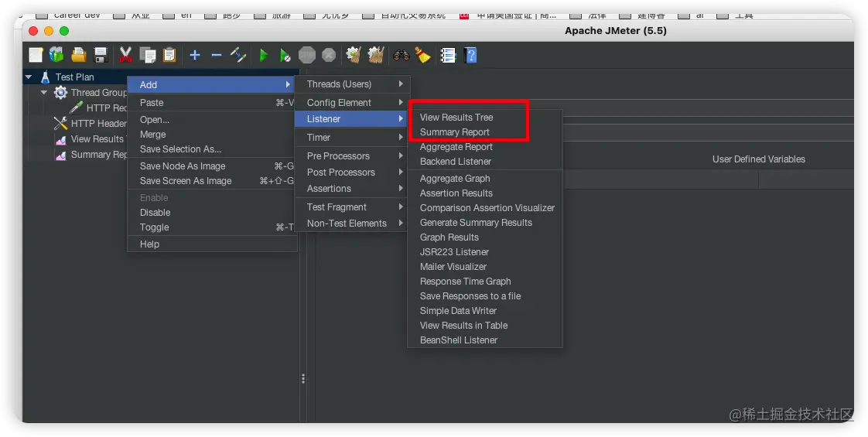Expand the Non-Test Elements submenu
This screenshot has width=868, height=437.
(x=352, y=224)
